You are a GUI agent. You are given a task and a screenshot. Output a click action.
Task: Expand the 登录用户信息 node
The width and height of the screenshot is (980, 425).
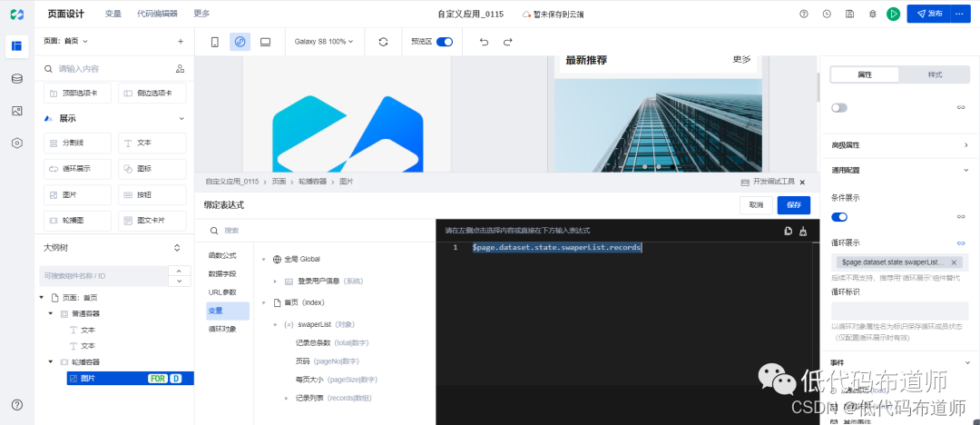275,282
